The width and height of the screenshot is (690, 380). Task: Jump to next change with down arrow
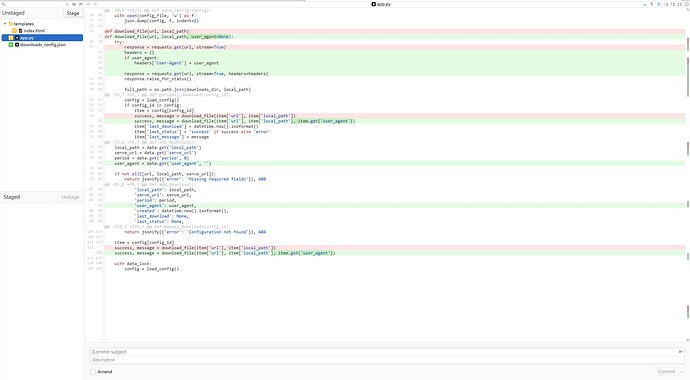click(x=95, y=4)
